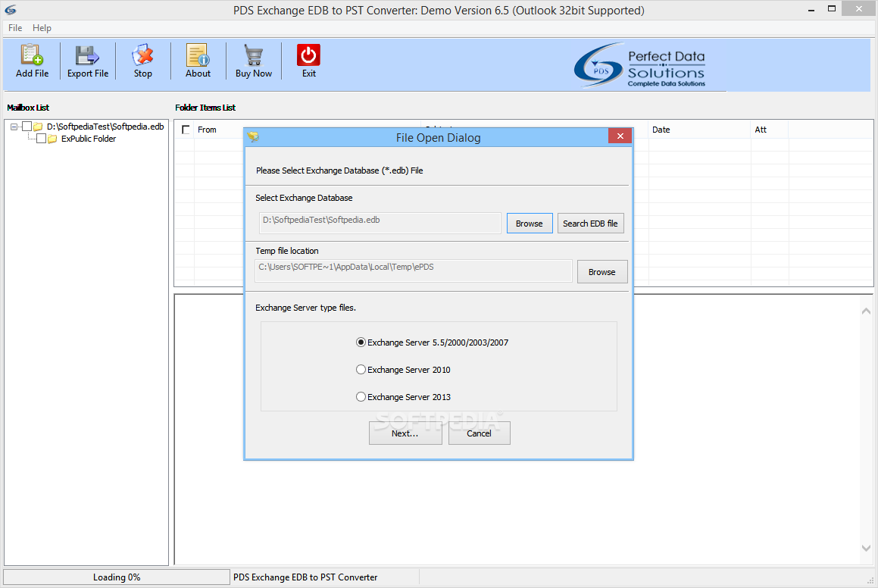Click 'PDS Exchange EDB to PST Converter' status text
The height and width of the screenshot is (588, 878).
pos(305,577)
